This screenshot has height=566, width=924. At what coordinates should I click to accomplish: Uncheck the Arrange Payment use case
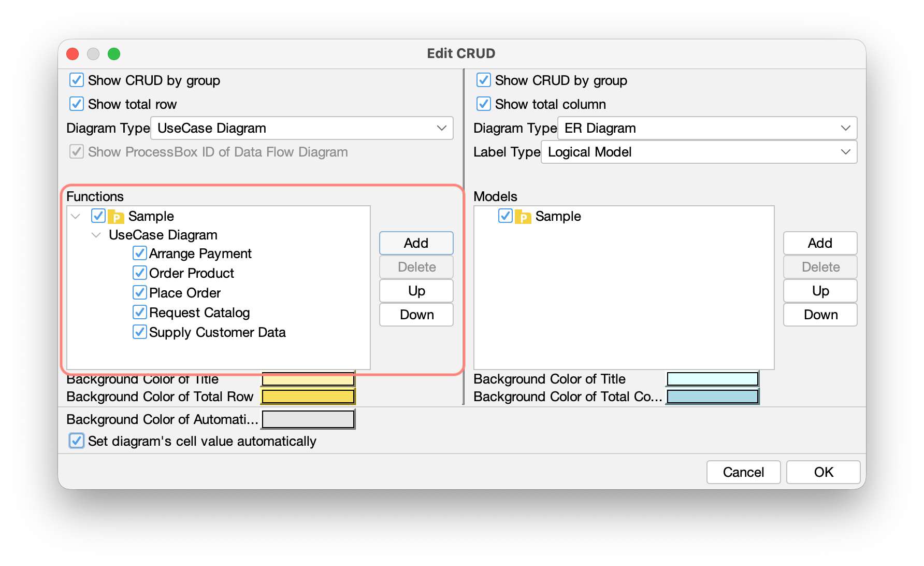[x=139, y=253]
